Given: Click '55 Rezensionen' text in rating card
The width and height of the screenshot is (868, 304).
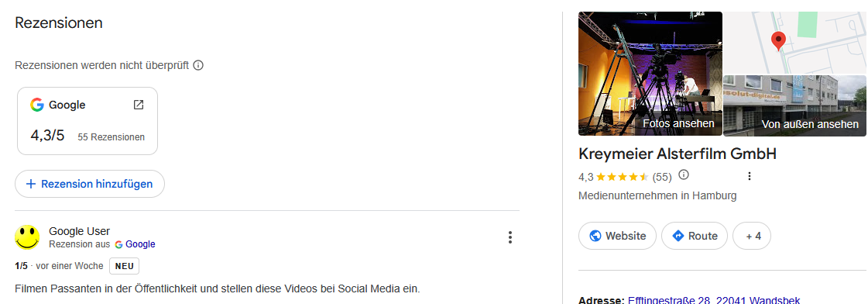Looking at the screenshot, I should (x=112, y=137).
